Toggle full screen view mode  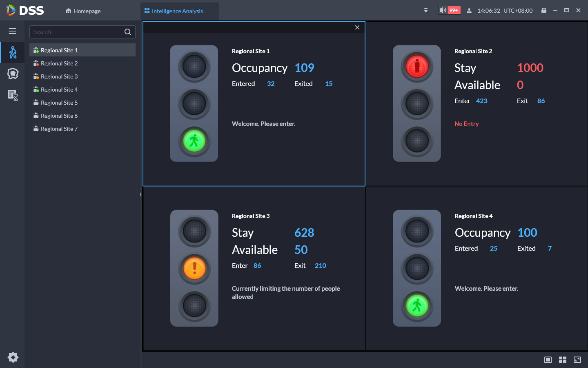pos(577,360)
